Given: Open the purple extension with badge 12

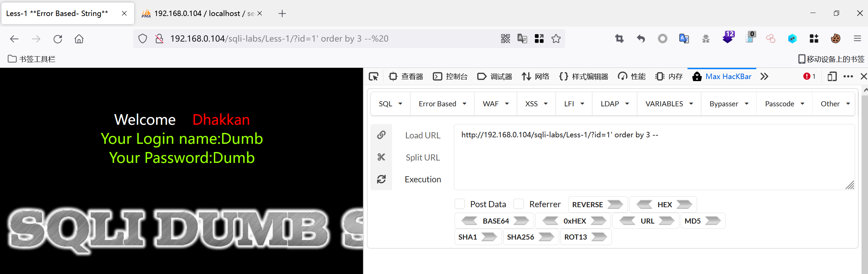Looking at the screenshot, I should pyautogui.click(x=728, y=37).
